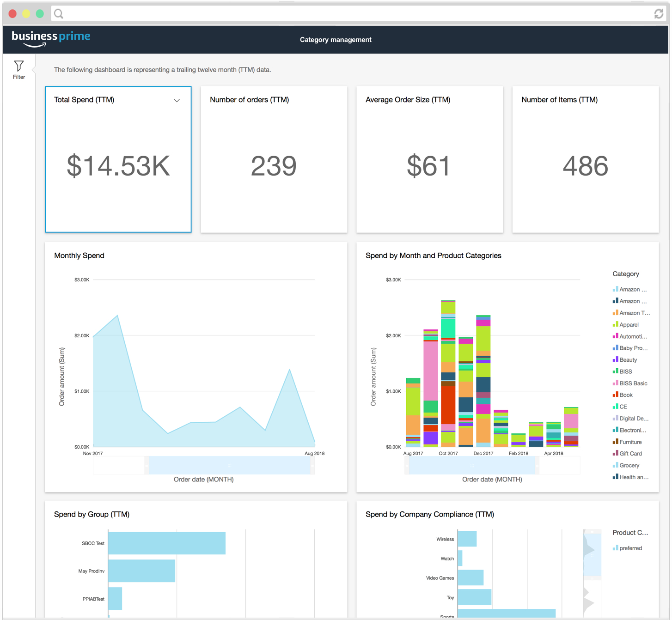Click the browser address bar field
Screen dimensions: 672x620
(x=358, y=14)
